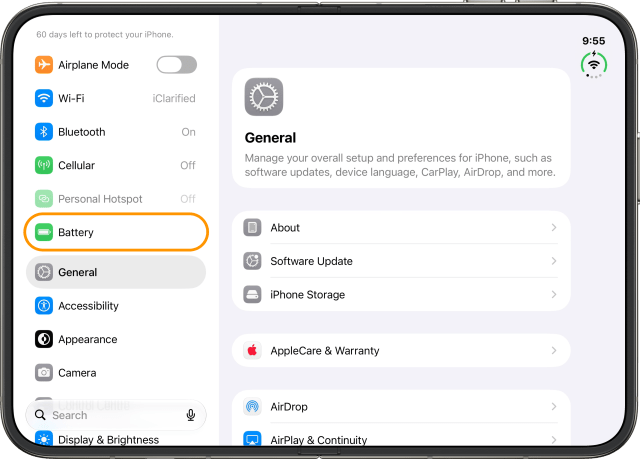Expand AirDrop row chevron
Image resolution: width=640 pixels, height=459 pixels.
(554, 406)
